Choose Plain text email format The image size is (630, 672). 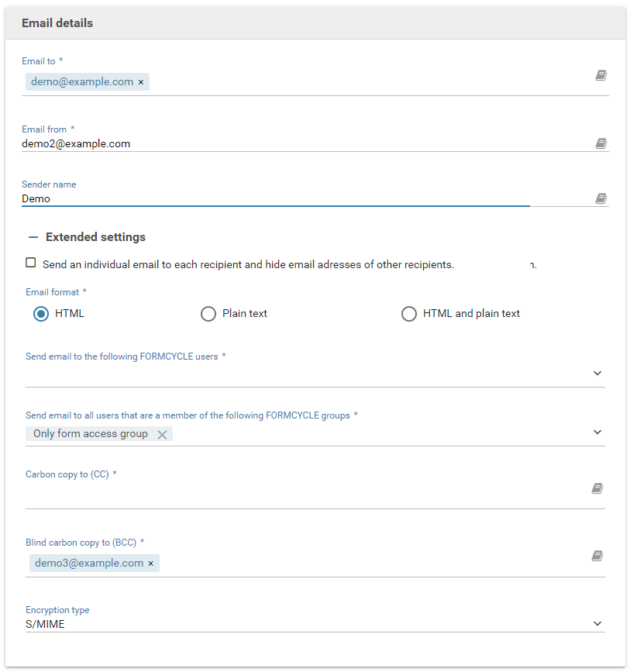coord(208,314)
